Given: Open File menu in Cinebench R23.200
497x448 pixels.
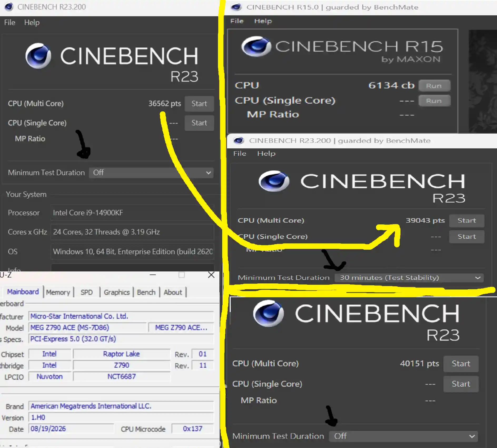Looking at the screenshot, I should pos(10,22).
